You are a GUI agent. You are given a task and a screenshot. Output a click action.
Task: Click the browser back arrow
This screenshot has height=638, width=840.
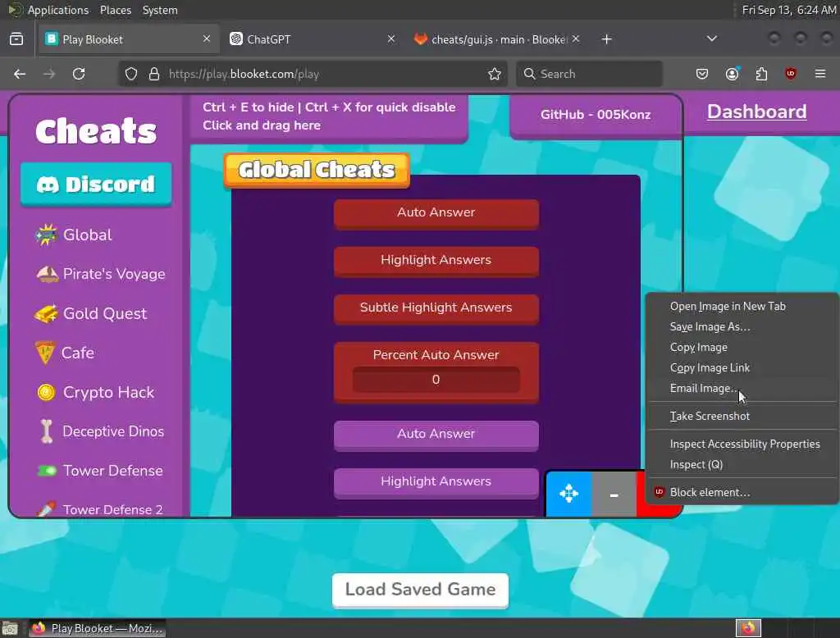click(x=20, y=74)
